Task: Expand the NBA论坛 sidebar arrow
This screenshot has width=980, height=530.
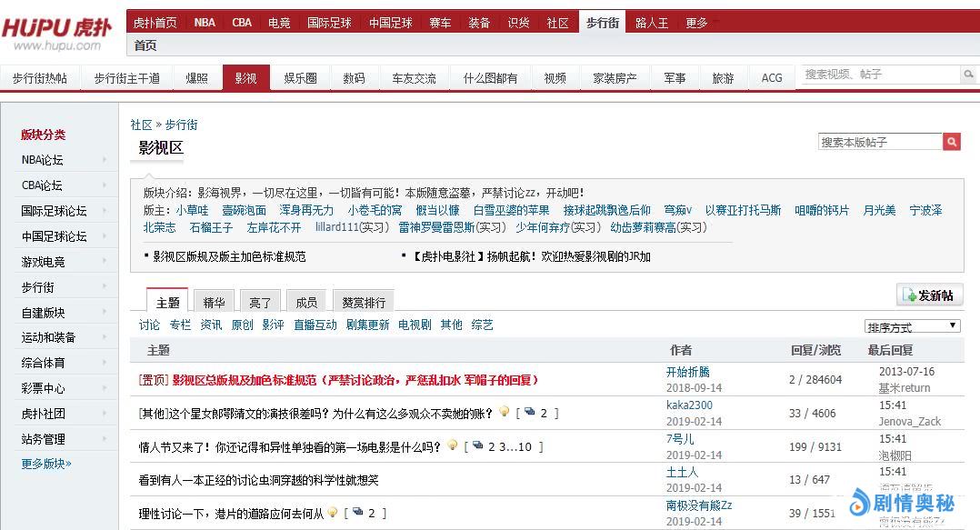Action: tap(105, 160)
